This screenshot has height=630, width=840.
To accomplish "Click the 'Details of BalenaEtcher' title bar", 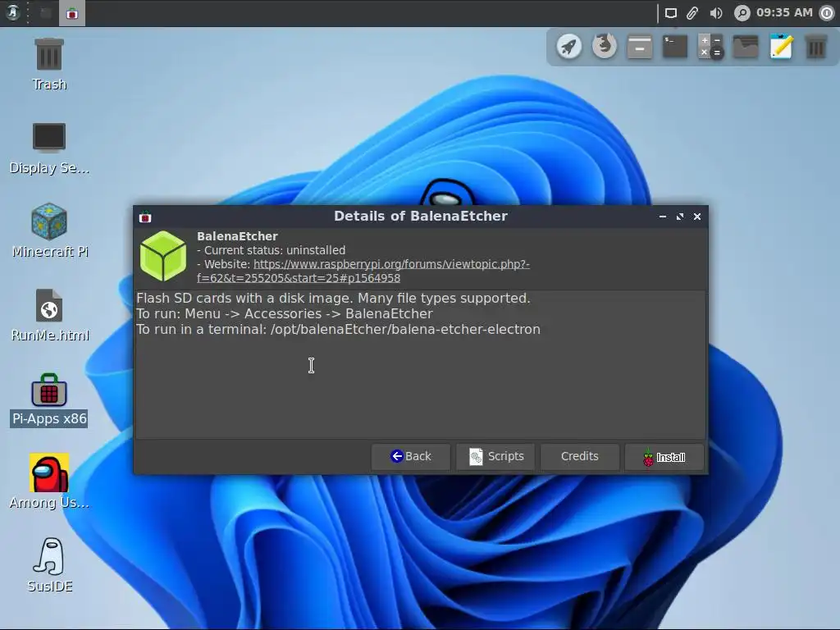I will coord(421,217).
